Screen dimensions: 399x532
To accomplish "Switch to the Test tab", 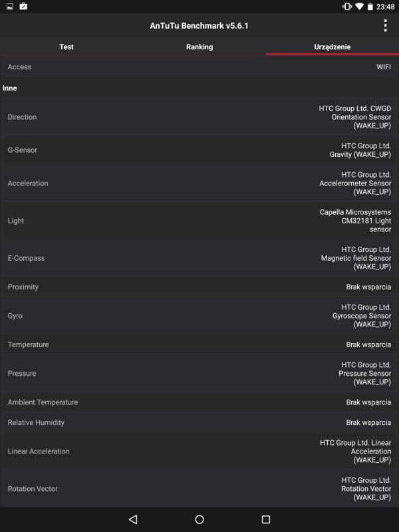I will (66, 47).
